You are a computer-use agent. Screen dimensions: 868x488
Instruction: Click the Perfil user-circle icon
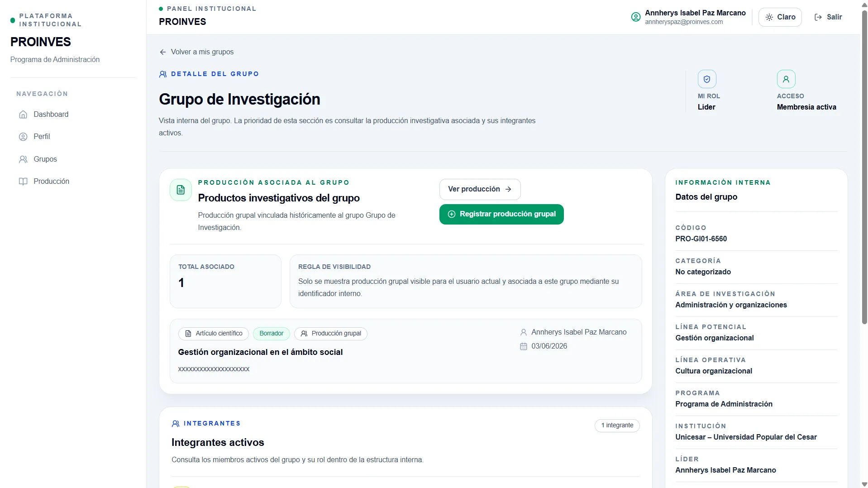pyautogui.click(x=23, y=137)
